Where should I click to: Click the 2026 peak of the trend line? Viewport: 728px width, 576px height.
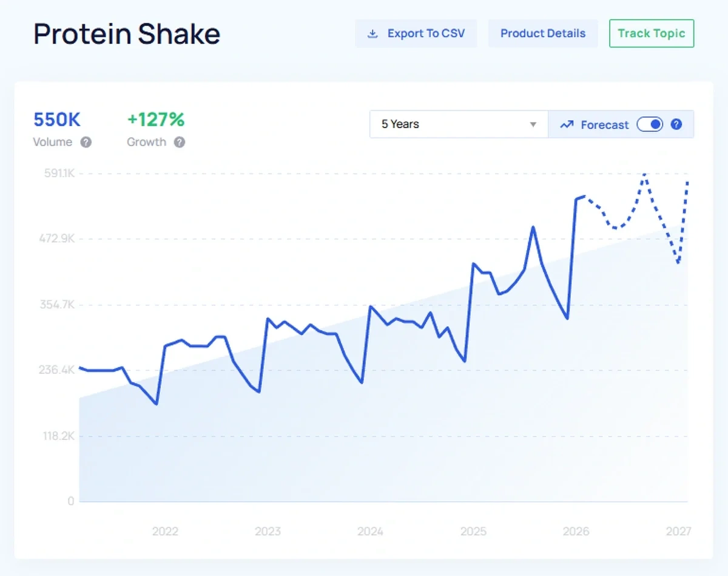pos(581,197)
